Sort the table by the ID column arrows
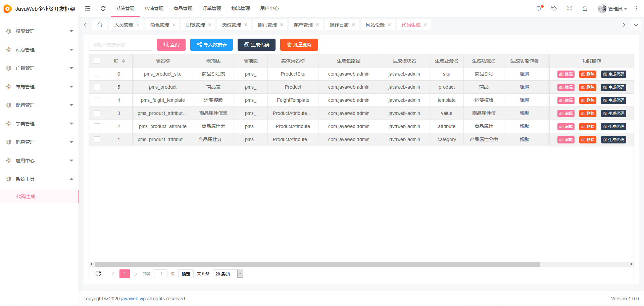The image size is (644, 306). (x=123, y=61)
